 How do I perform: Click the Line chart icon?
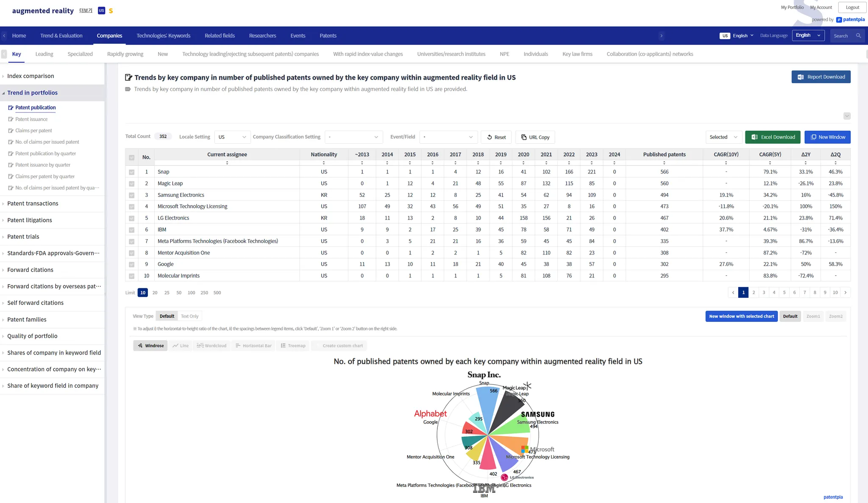pos(175,346)
